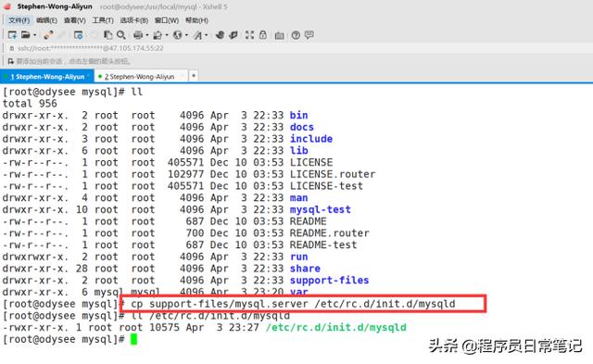Open the 选项卡(B) menu
This screenshot has width=593, height=364.
pyautogui.click(x=133, y=20)
